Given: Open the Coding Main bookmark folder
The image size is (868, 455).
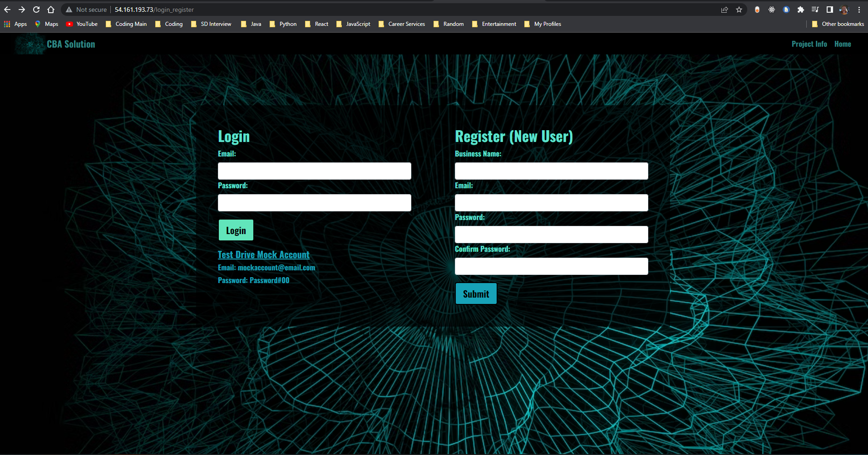Looking at the screenshot, I should [126, 24].
